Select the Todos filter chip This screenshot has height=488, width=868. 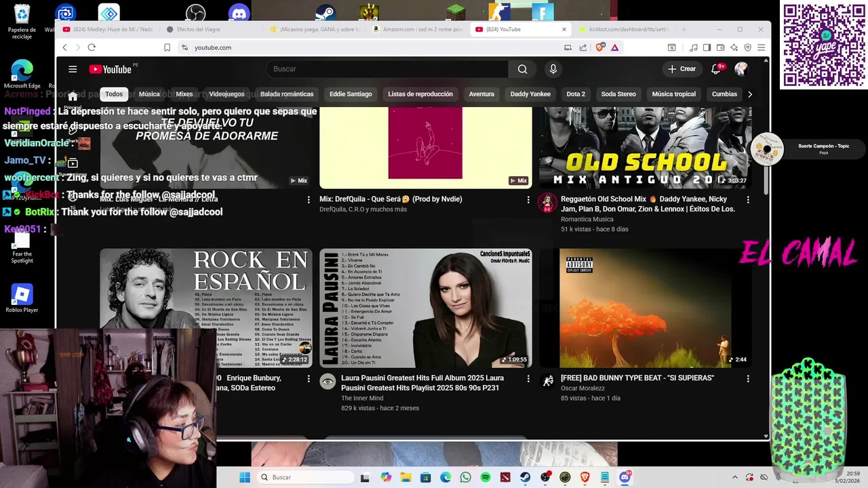click(x=114, y=94)
